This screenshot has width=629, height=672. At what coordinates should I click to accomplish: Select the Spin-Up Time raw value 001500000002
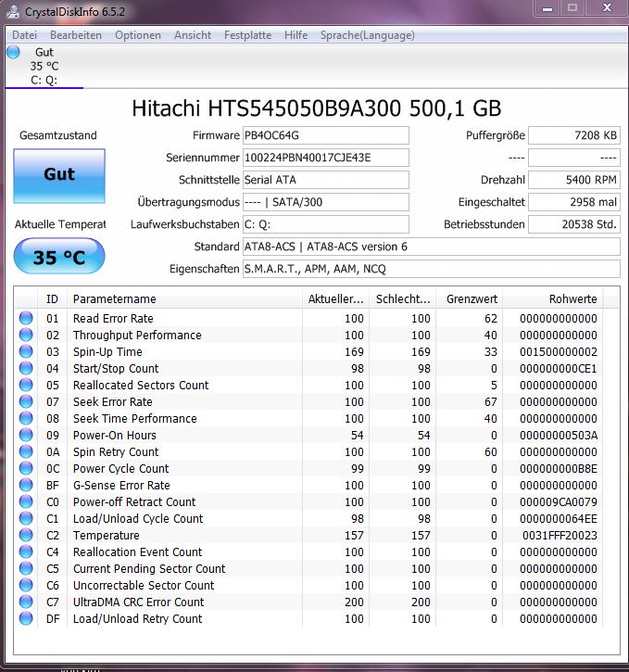click(x=559, y=352)
